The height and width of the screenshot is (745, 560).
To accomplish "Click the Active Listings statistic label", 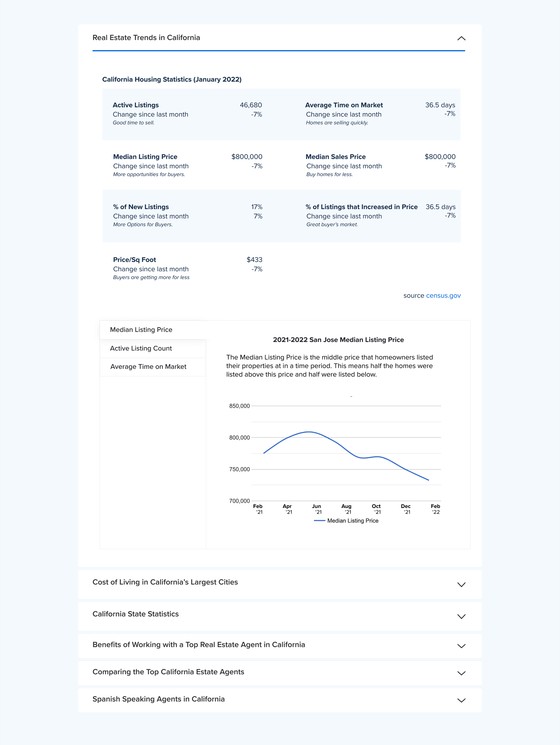I will click(x=136, y=105).
